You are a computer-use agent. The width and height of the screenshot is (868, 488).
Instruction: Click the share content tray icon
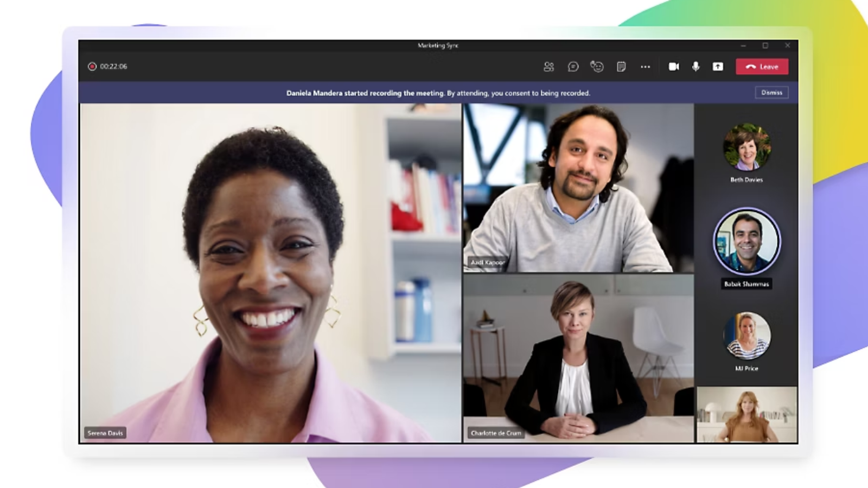(718, 67)
